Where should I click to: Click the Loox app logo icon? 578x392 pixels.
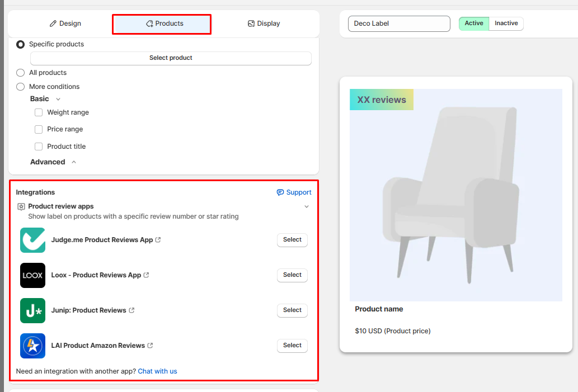click(32, 275)
